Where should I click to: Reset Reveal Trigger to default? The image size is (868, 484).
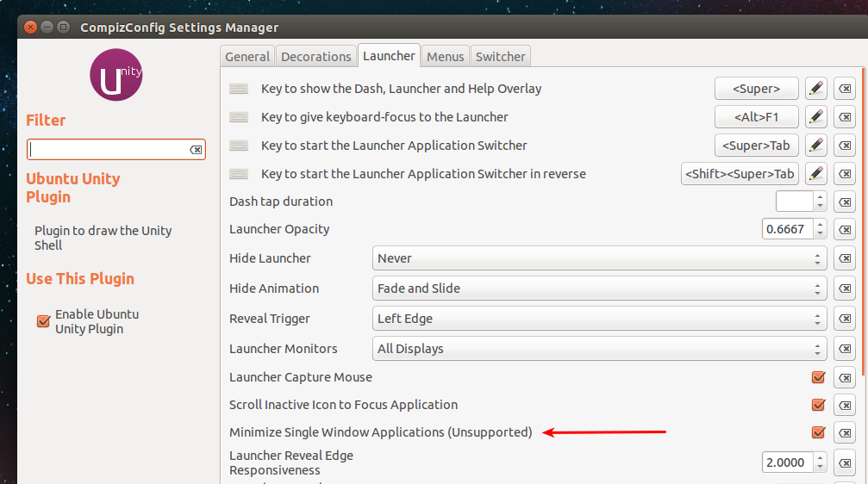pyautogui.click(x=845, y=319)
